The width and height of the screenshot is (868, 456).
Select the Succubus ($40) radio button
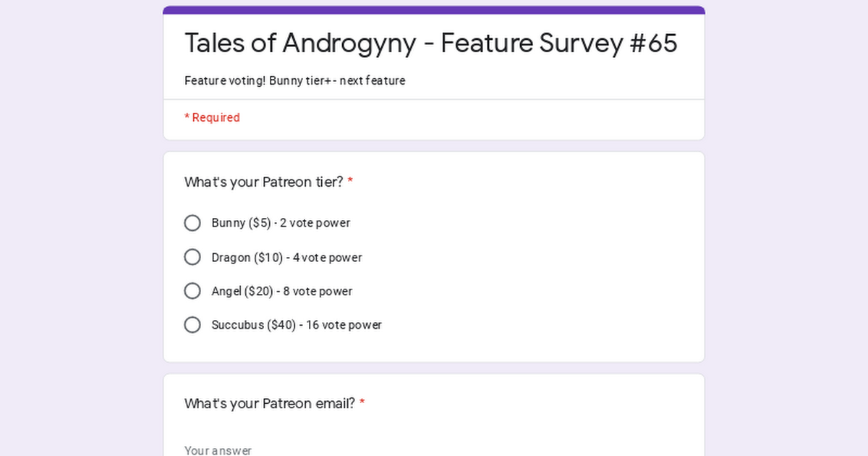(x=192, y=325)
